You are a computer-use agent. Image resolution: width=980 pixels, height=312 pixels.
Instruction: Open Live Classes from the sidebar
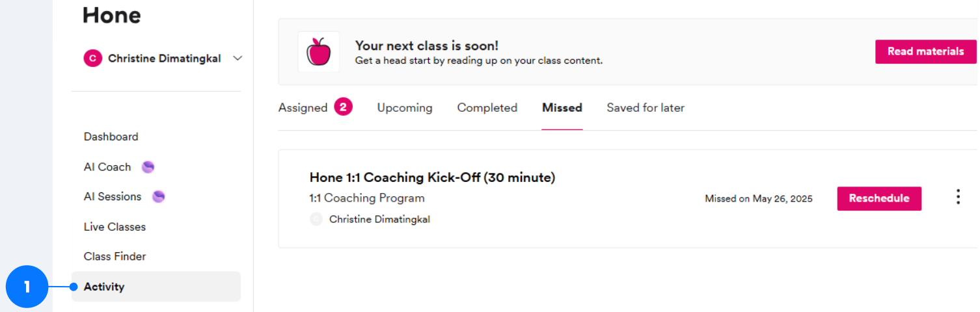click(115, 227)
